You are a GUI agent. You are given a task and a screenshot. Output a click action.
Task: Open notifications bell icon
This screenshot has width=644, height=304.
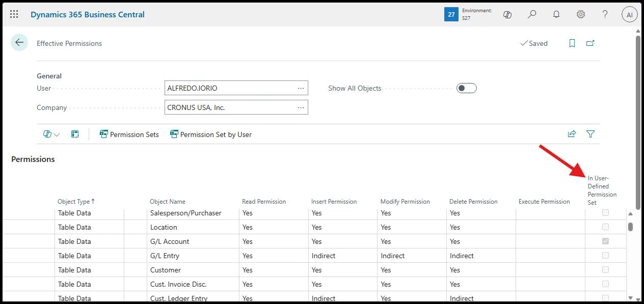pos(556,14)
